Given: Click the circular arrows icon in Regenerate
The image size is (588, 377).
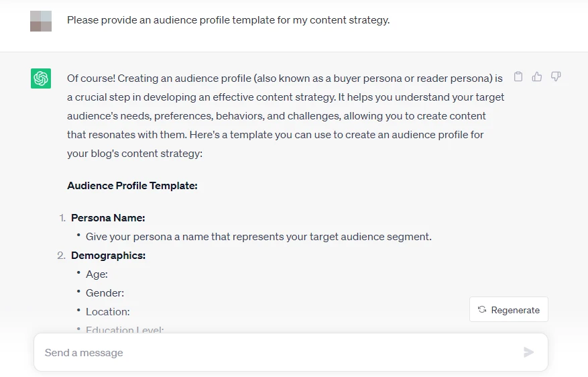Looking at the screenshot, I should point(482,309).
